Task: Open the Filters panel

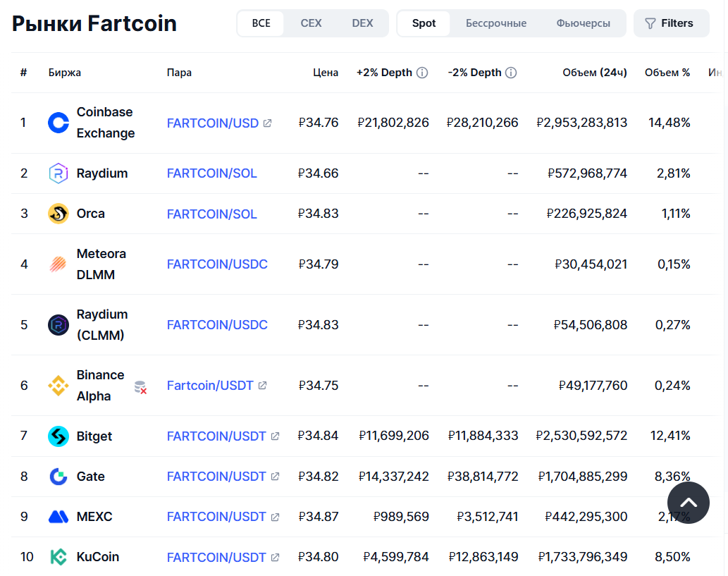Action: coord(670,23)
